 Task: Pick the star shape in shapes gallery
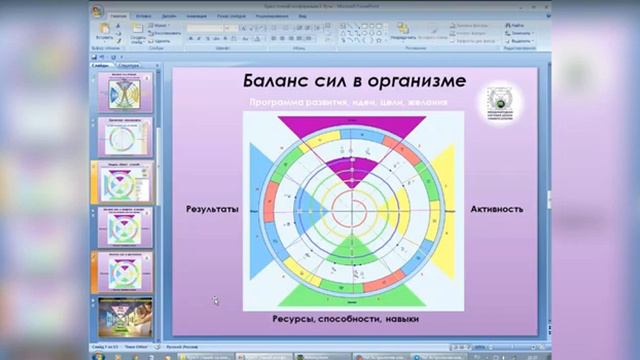(379, 40)
